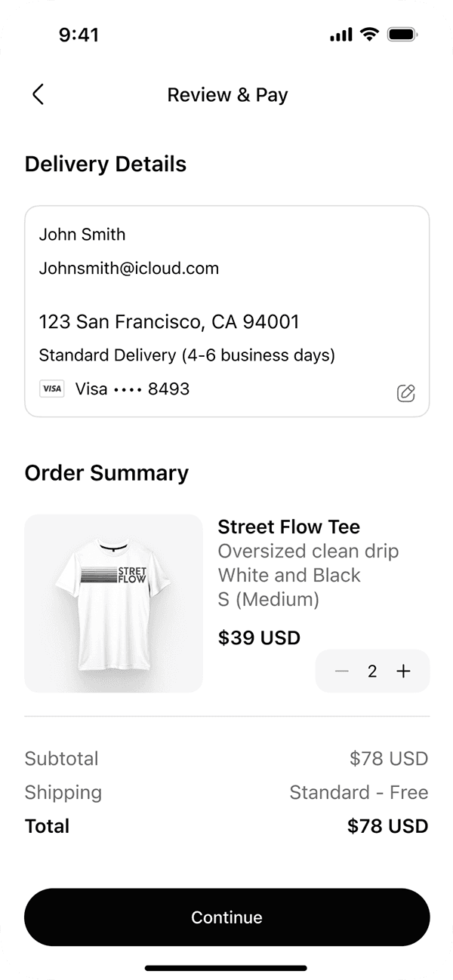Tap the Review & Pay page title

tap(227, 95)
